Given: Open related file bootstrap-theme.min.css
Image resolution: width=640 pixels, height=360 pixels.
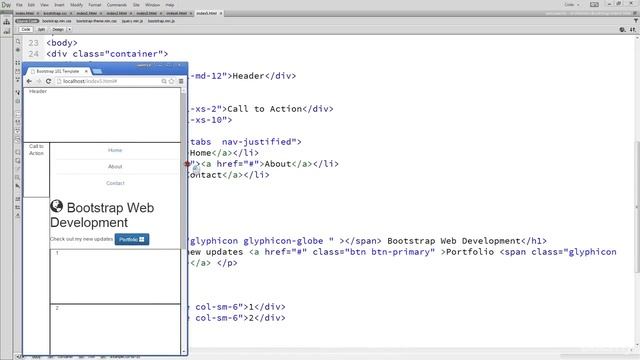Looking at the screenshot, I should click(96, 21).
